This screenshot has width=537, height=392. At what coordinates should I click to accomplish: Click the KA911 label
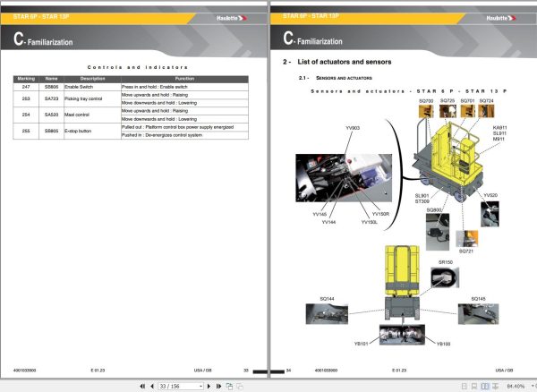[500, 128]
